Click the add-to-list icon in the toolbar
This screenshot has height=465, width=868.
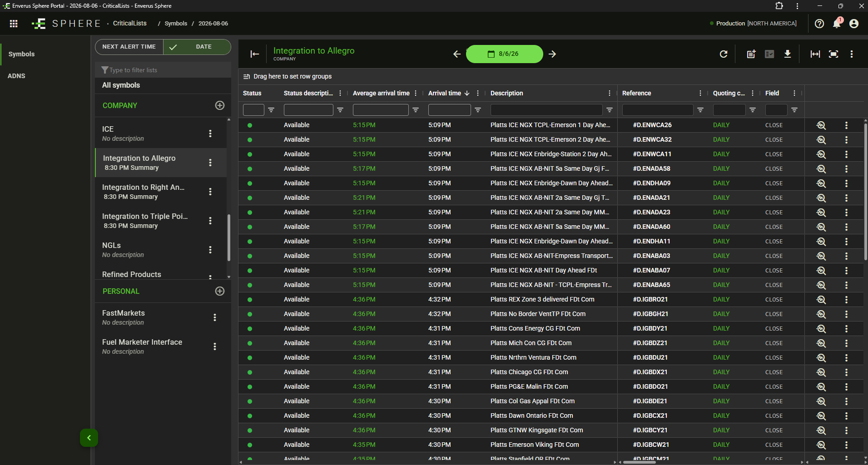[751, 54]
